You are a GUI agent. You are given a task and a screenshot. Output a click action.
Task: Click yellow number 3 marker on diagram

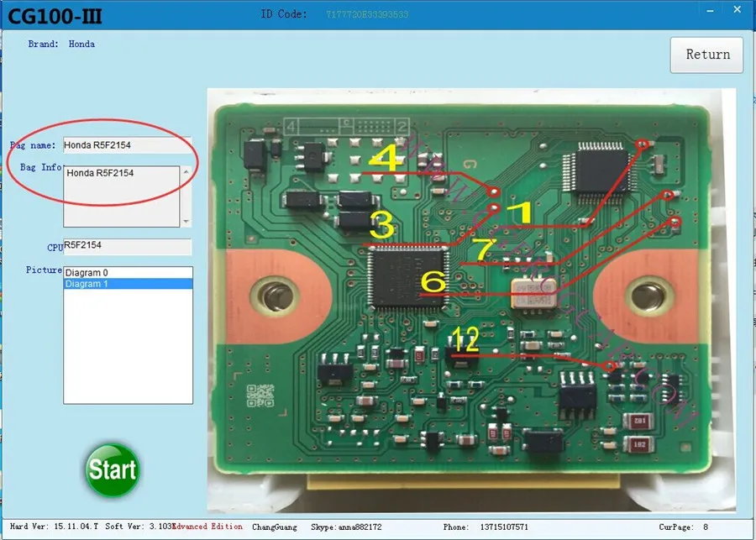(383, 225)
